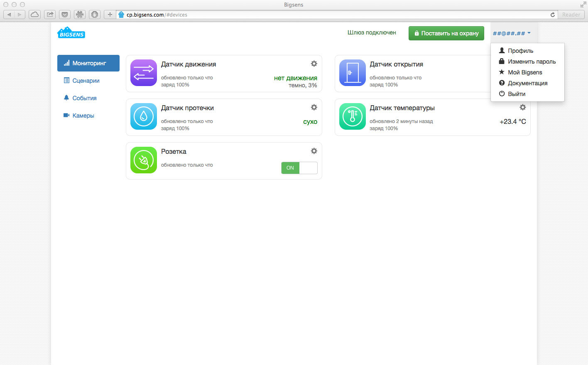The height and width of the screenshot is (365, 588).
Task: Click the нет движения status
Action: (296, 78)
